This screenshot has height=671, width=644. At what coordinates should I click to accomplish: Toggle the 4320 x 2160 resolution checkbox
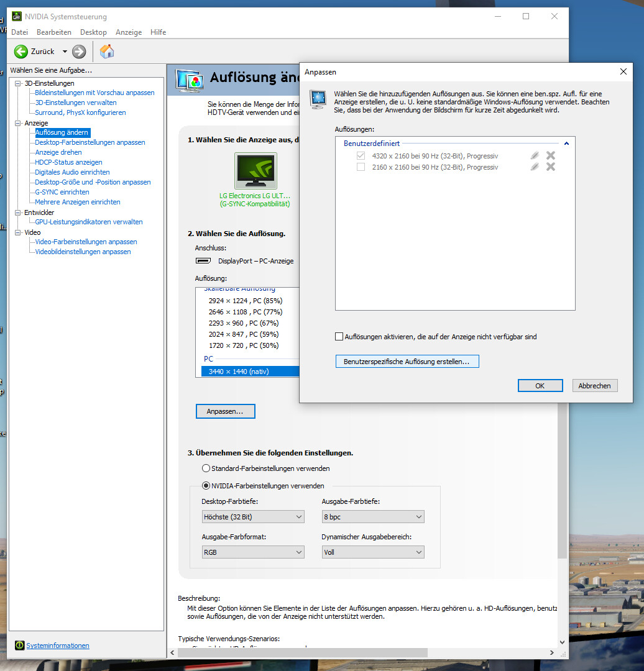pos(361,156)
